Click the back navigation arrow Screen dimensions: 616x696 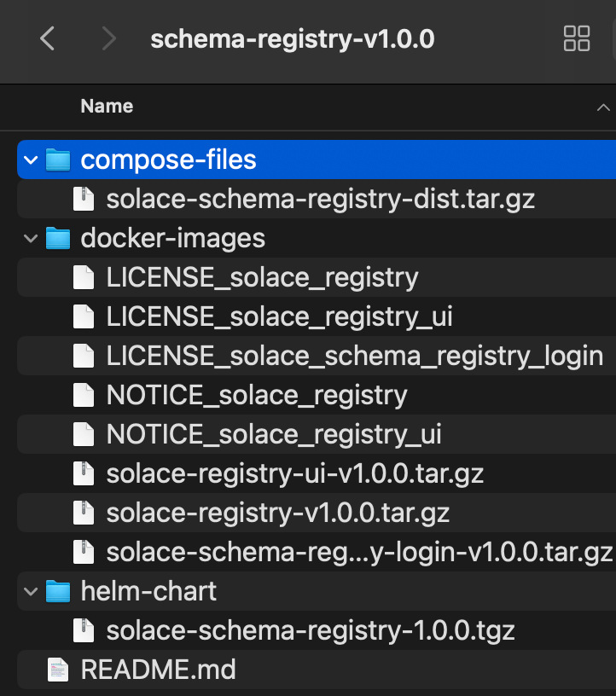pyautogui.click(x=48, y=38)
